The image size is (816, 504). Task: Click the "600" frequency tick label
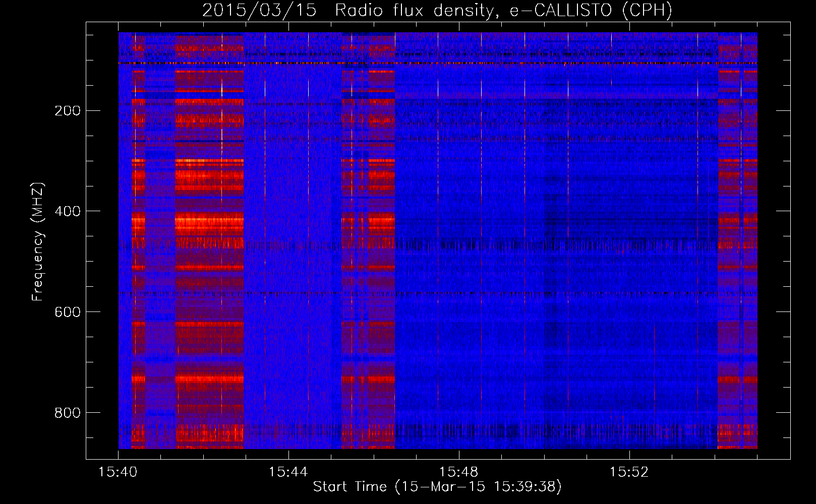[68, 312]
